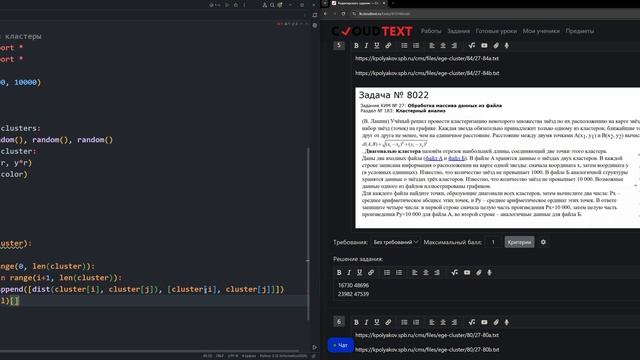This screenshot has height=360, width=640.
Task: Align text left in task 5 editor
Action: (x=431, y=46)
